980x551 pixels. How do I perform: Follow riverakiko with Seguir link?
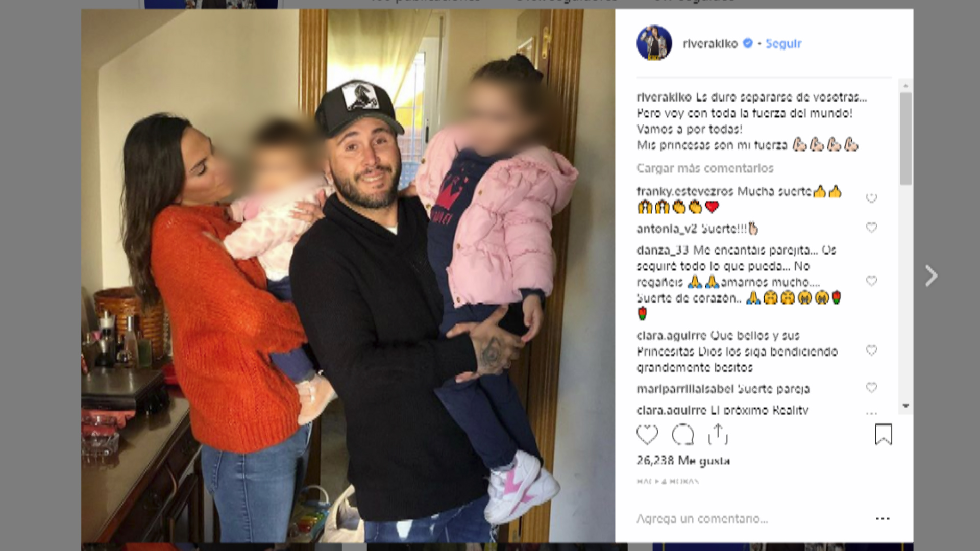point(783,44)
